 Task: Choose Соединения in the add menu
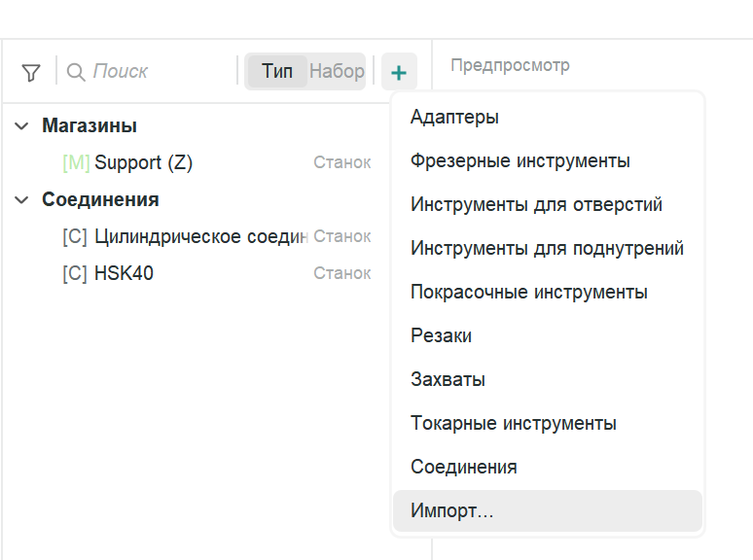pos(548,467)
